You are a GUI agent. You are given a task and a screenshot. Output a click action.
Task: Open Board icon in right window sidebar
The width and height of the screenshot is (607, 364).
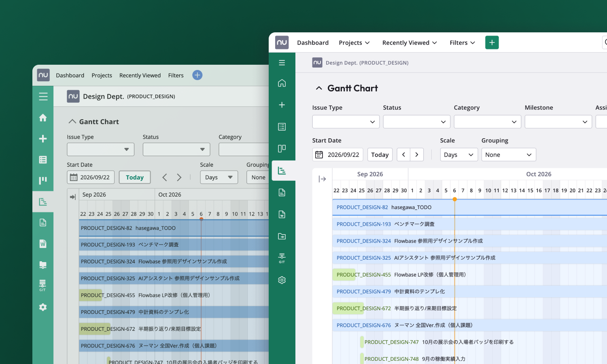click(282, 148)
